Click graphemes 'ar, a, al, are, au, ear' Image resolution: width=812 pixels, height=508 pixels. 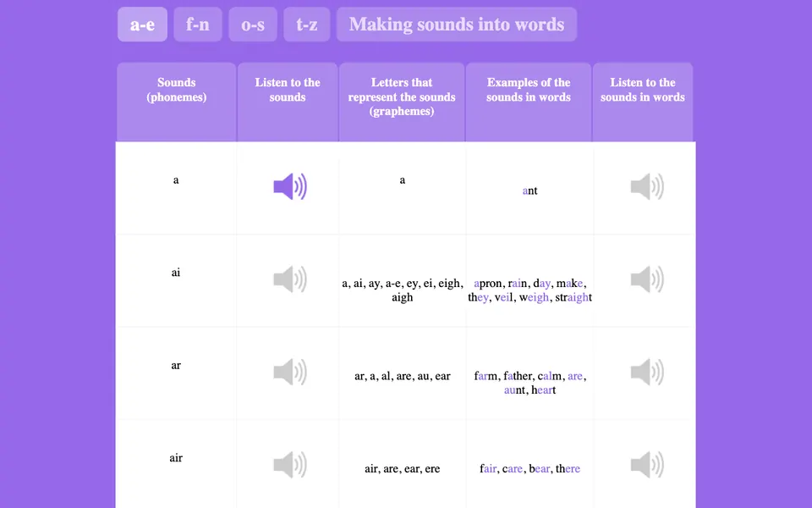(403, 376)
